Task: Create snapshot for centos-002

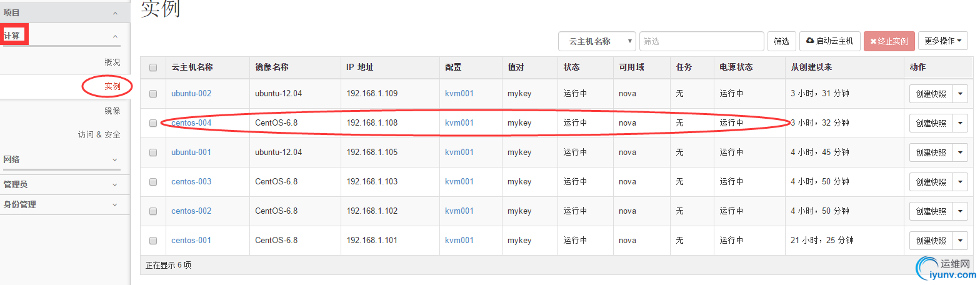Action: point(931,211)
